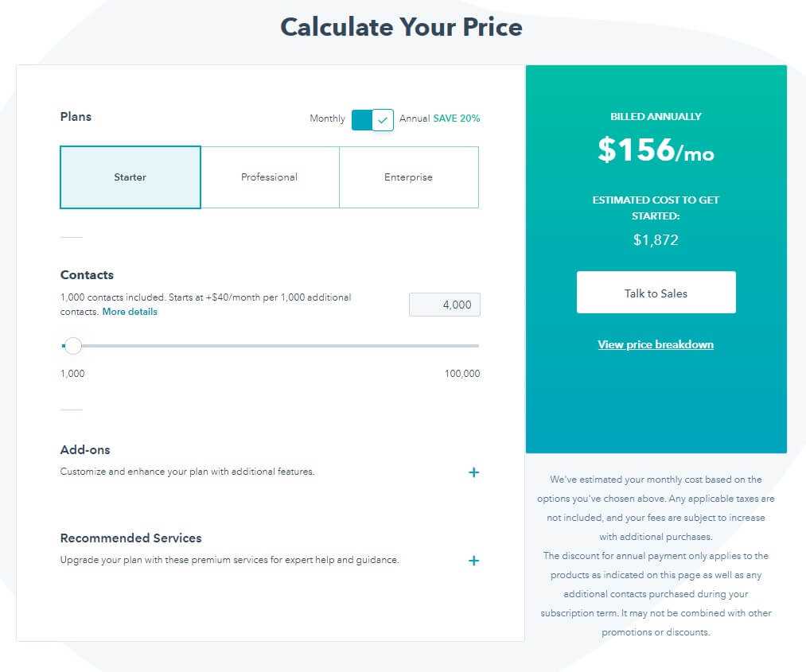
Task: Open the View price breakdown link
Action: [656, 344]
